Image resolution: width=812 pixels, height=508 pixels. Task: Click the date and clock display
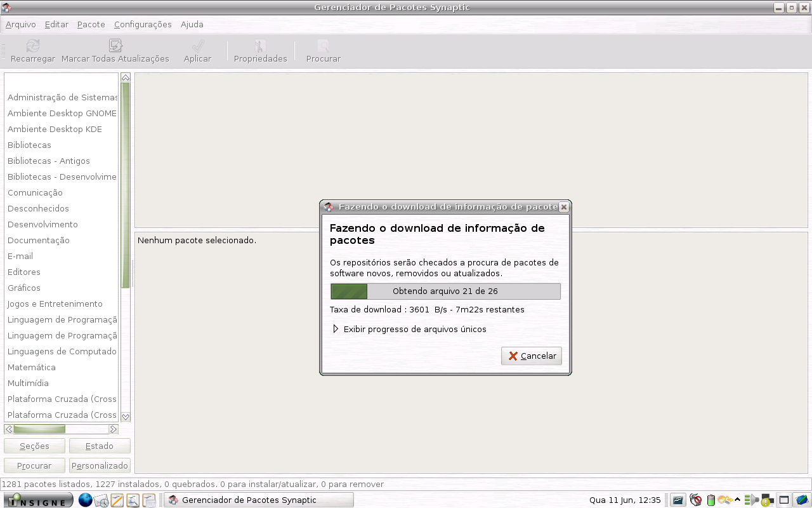625,500
